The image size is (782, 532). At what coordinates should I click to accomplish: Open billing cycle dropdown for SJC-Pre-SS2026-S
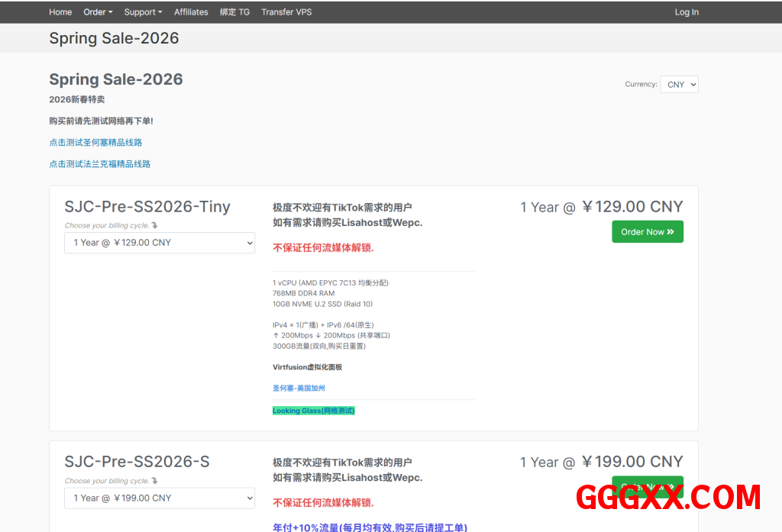160,498
